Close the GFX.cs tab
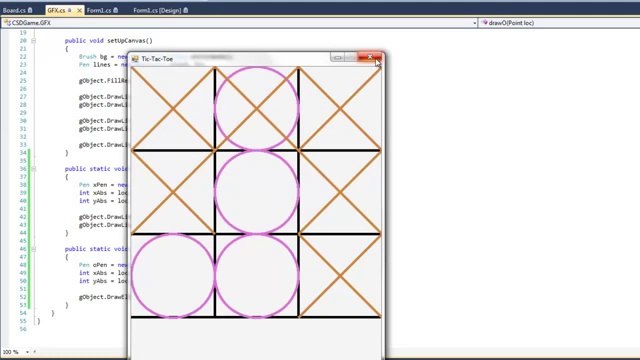640x360 pixels. coord(79,10)
